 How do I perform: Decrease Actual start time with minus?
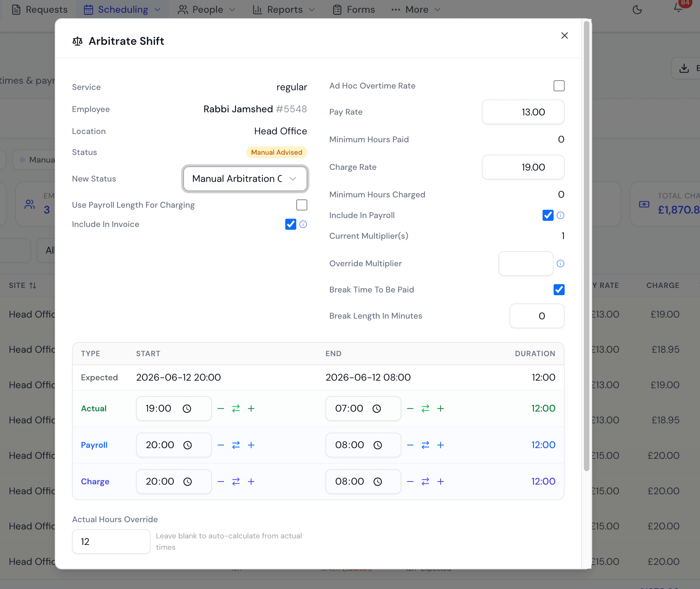[221, 409]
